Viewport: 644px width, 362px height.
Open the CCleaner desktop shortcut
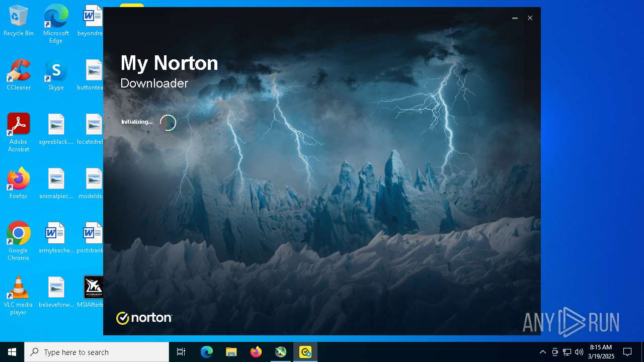click(19, 75)
